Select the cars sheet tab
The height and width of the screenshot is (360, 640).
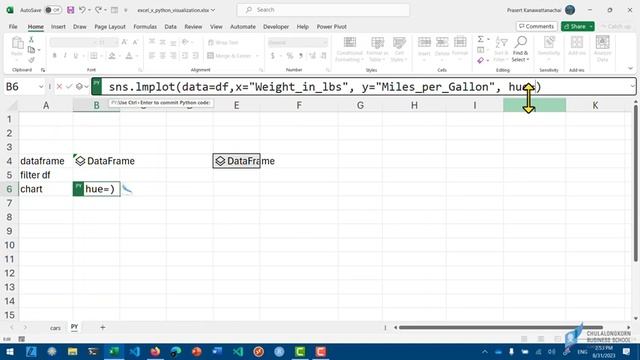[x=55, y=328]
